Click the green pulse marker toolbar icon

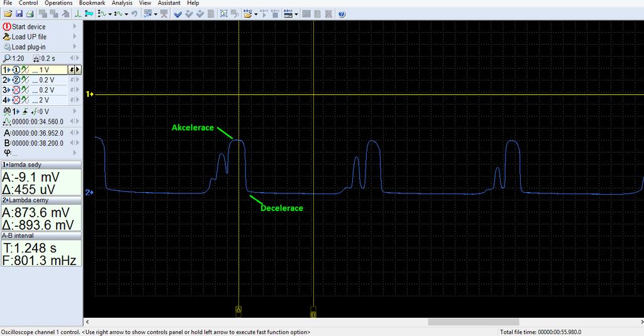pos(77,14)
